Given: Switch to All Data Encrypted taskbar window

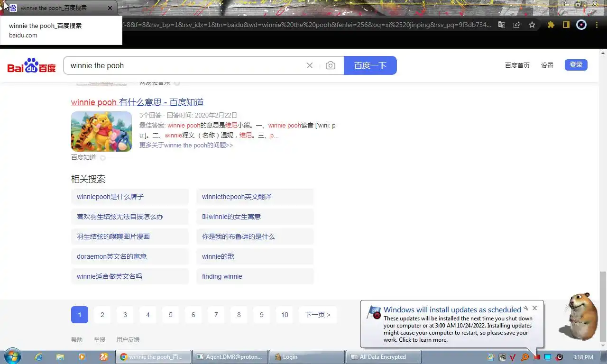Looking at the screenshot, I should [383, 357].
